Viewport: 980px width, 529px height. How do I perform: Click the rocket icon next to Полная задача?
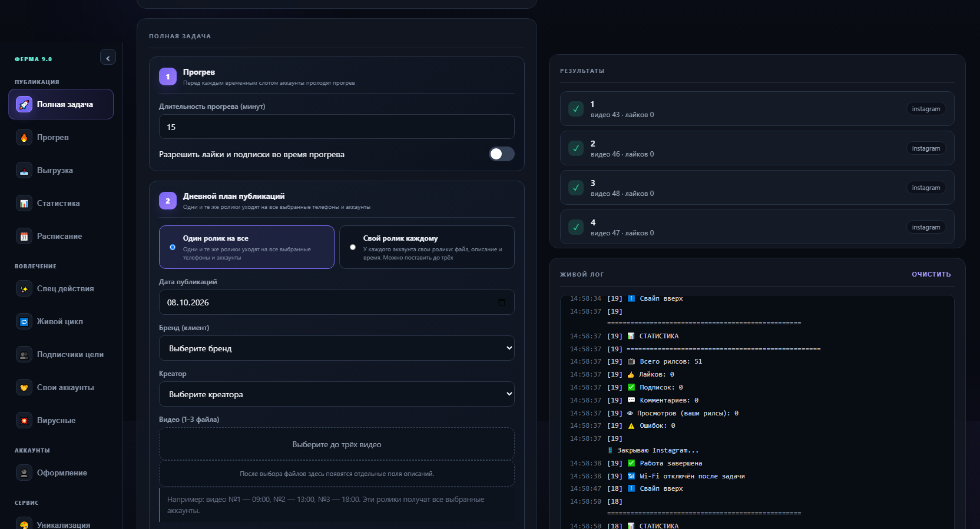[x=24, y=105]
